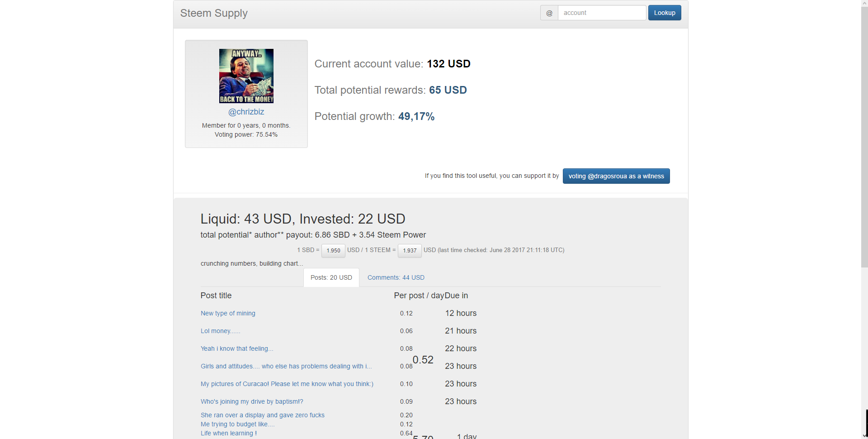Open 'Who's joining my drive by baptism!?' post
The image size is (868, 439).
click(x=252, y=401)
